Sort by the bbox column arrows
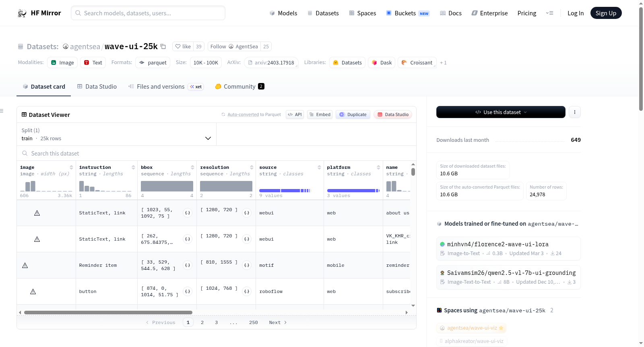This screenshot has height=347, width=644. (x=192, y=167)
